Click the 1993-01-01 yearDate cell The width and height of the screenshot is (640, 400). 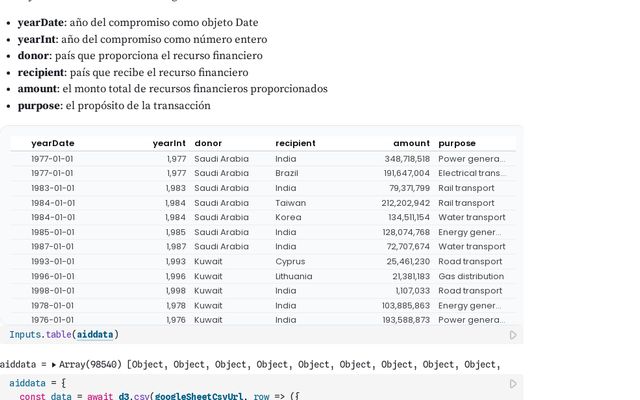(x=53, y=262)
